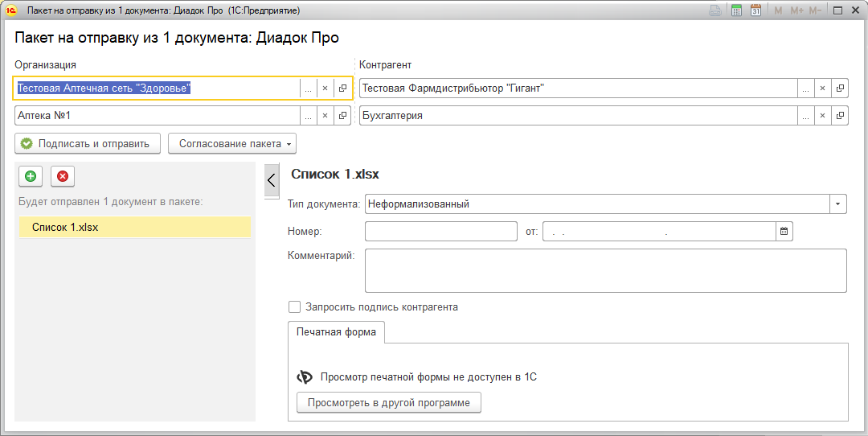
Task: Click "Будет отправлен 1 документ в пакете:" label
Action: tap(111, 202)
